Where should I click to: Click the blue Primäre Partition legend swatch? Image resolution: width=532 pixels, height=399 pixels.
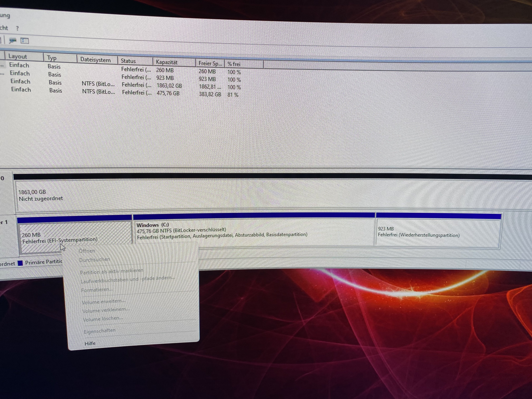[x=21, y=263]
